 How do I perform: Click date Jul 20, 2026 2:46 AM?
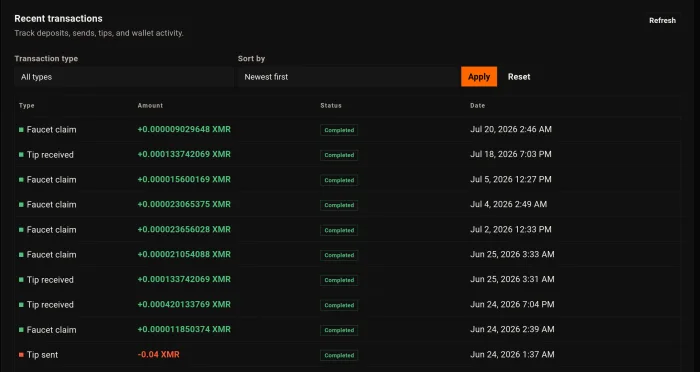click(x=511, y=130)
